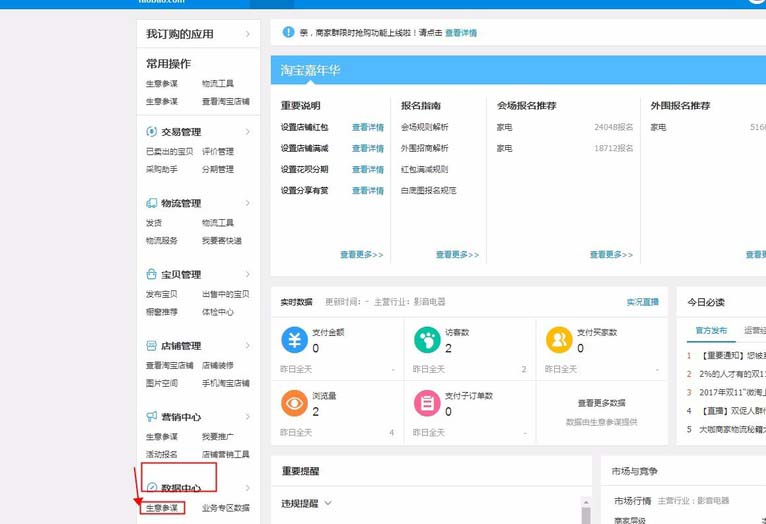Click the 交易管理 section icon
The image size is (766, 524).
click(x=151, y=132)
